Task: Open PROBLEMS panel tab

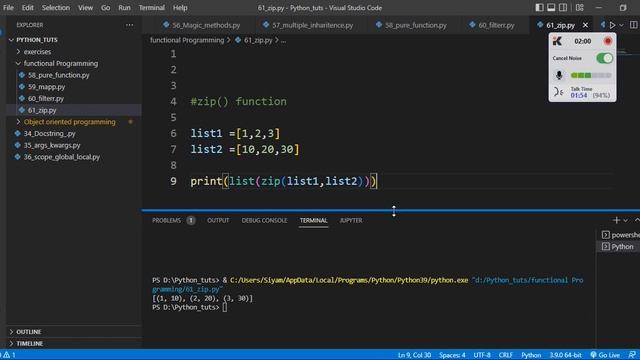Action: coord(166,220)
